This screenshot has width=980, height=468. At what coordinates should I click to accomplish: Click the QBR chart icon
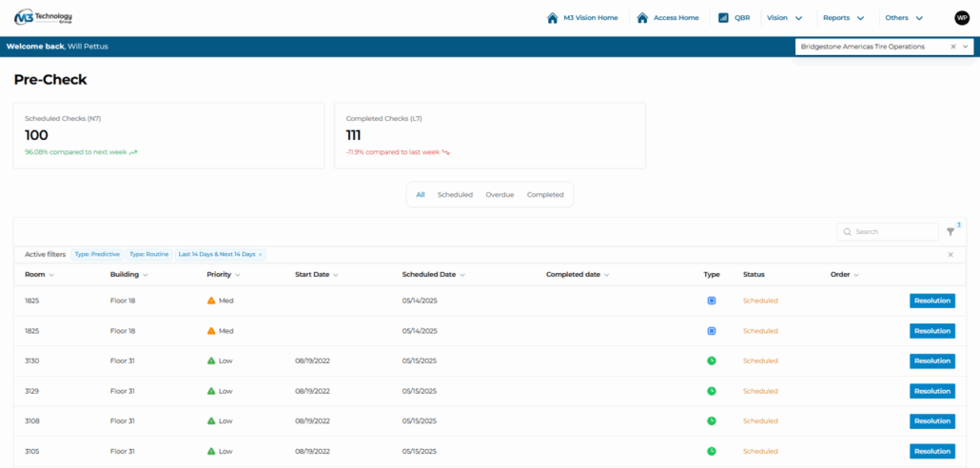(x=723, y=17)
